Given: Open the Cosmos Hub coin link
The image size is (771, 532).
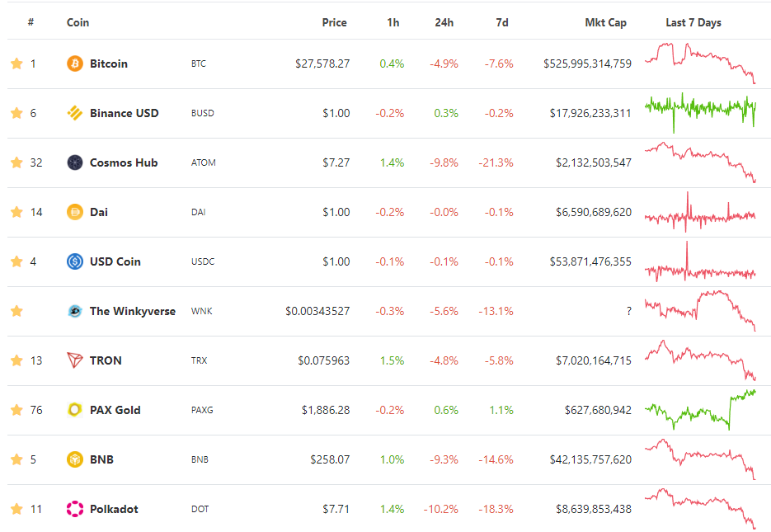Looking at the screenshot, I should coord(124,162).
